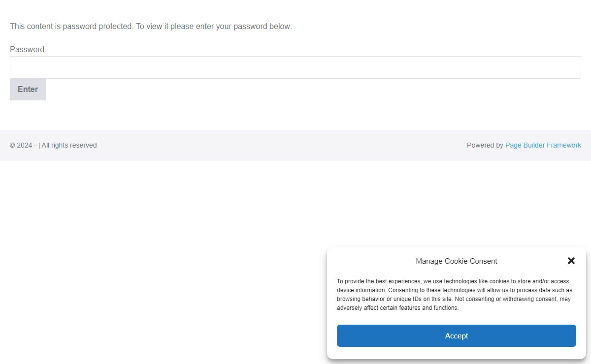The image size is (591, 364).
Task: Place cursor in the empty password box
Action: pyautogui.click(x=295, y=67)
